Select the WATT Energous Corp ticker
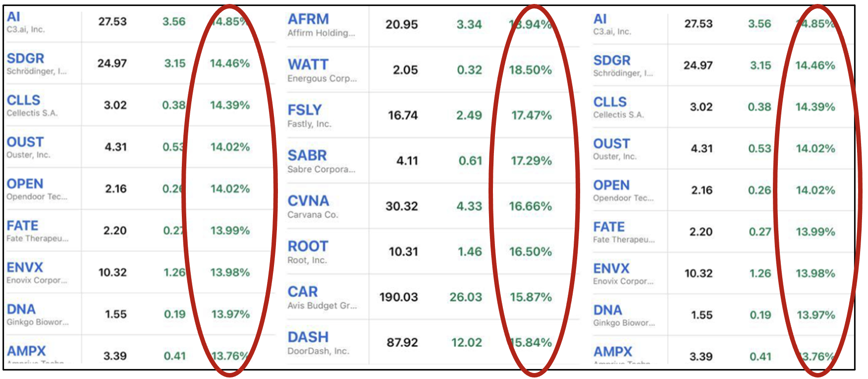The height and width of the screenshot is (379, 868). 308,64
